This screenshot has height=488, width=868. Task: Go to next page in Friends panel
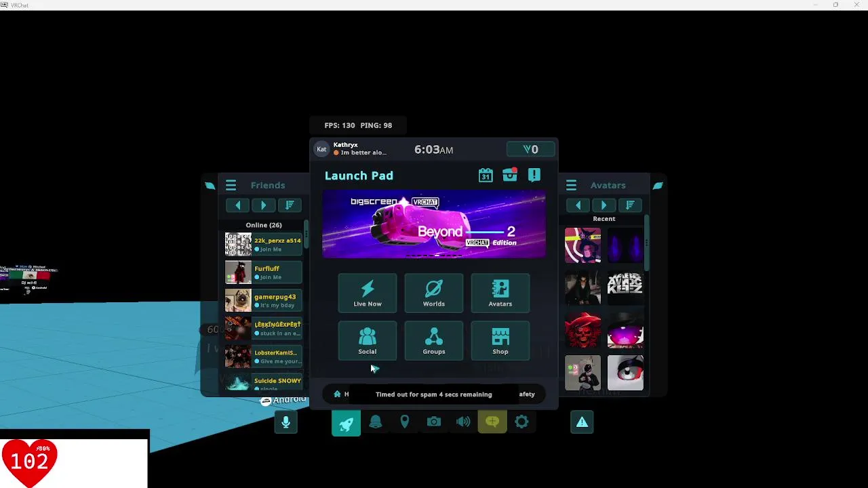pos(263,205)
